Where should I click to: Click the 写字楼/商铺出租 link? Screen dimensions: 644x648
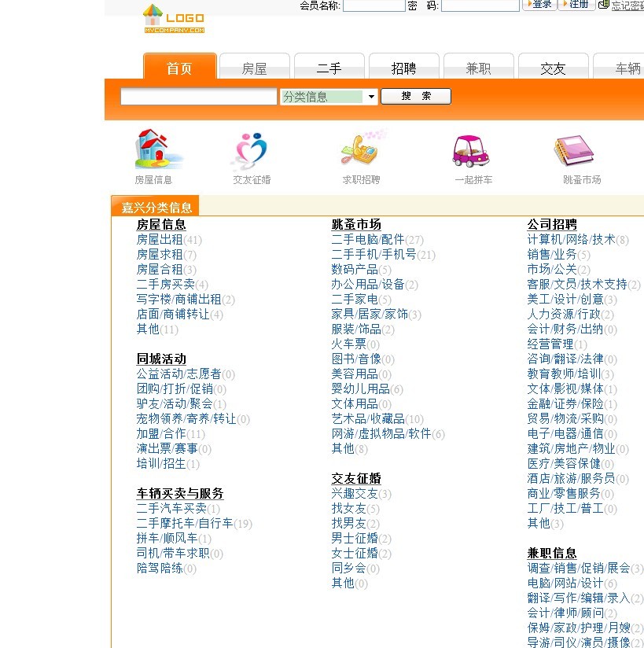coord(178,299)
